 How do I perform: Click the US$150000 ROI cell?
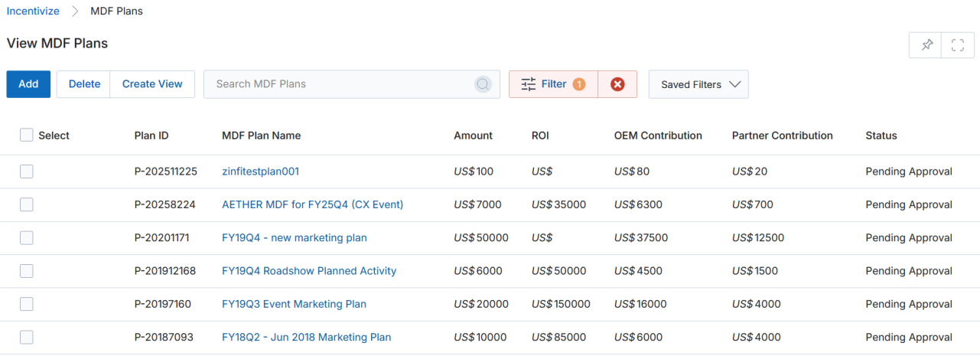pyautogui.click(x=561, y=304)
